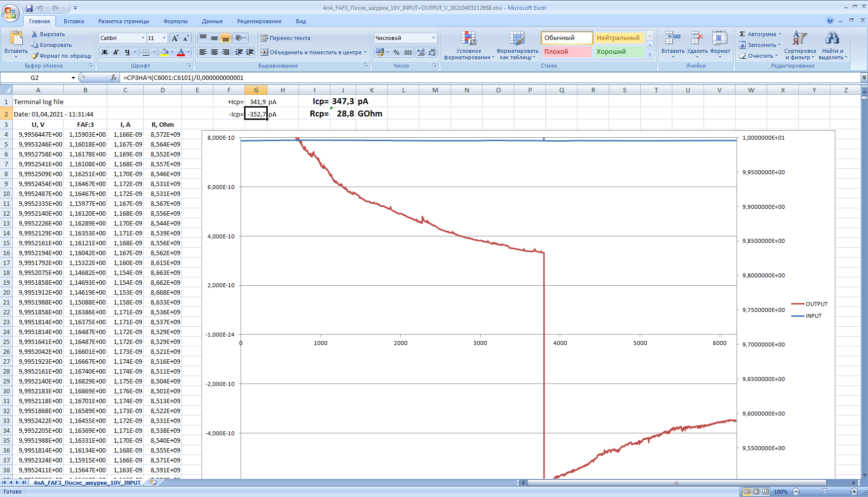Click the Copy (Копировать) button
The image size is (868, 497).
(52, 45)
